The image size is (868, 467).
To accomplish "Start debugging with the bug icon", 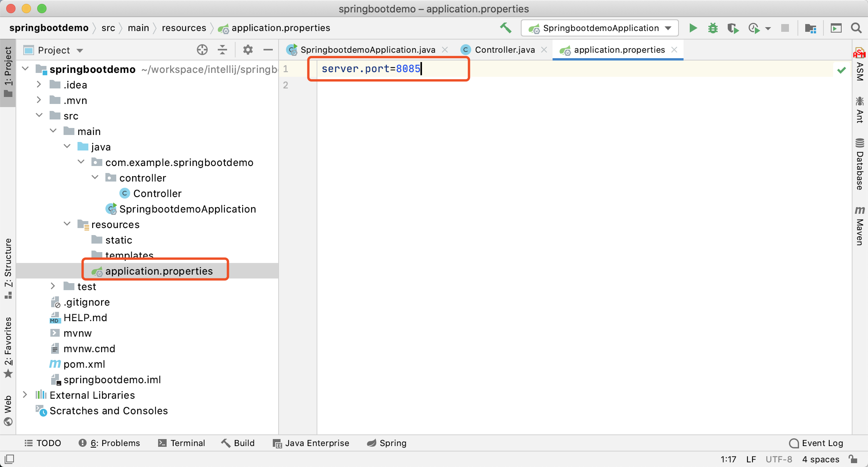I will [713, 28].
